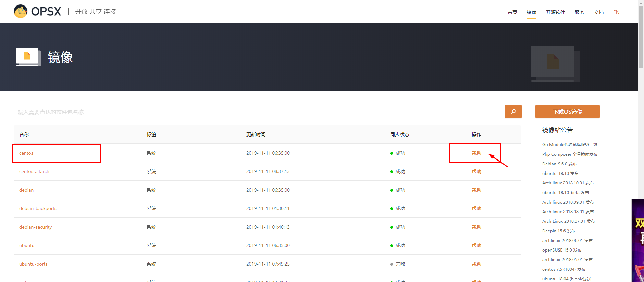Click the page vertical scrollbar
644x282 pixels.
coord(641,38)
